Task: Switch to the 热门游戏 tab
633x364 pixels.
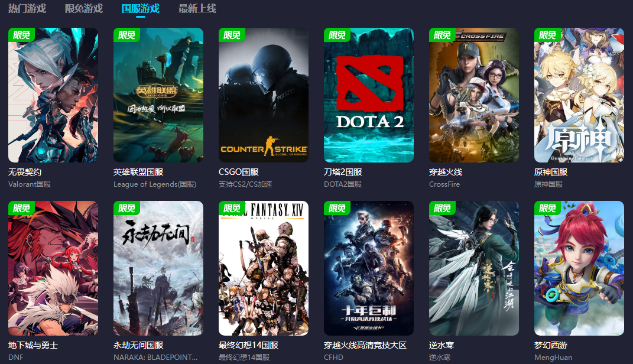Action: pyautogui.click(x=27, y=8)
